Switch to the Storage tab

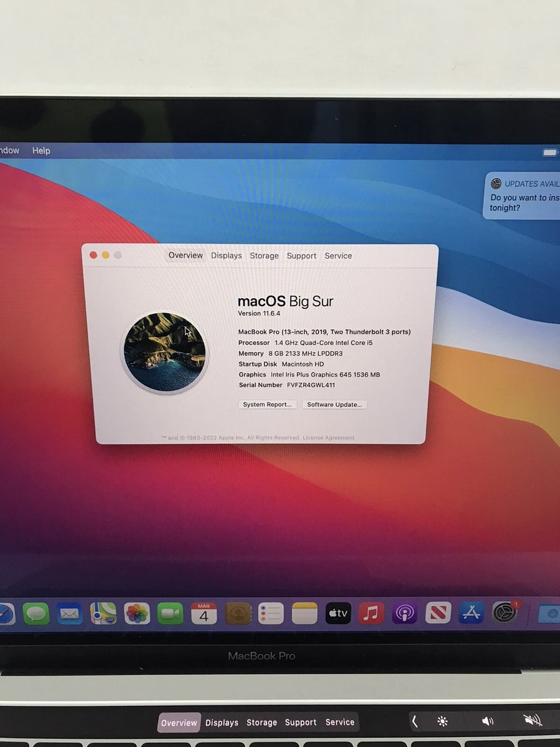point(264,256)
